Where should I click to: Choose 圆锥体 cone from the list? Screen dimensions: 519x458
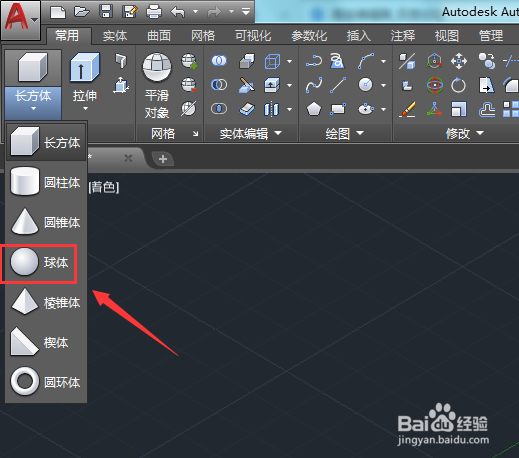tap(46, 222)
